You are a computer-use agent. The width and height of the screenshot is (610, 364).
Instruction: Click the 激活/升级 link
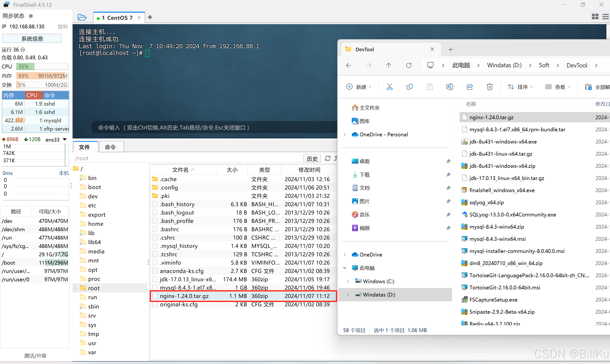[35, 355]
